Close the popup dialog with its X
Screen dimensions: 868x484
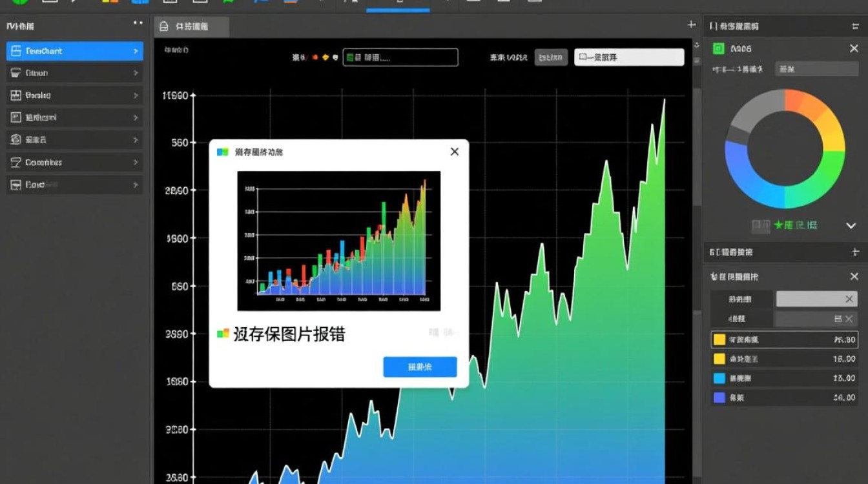455,151
